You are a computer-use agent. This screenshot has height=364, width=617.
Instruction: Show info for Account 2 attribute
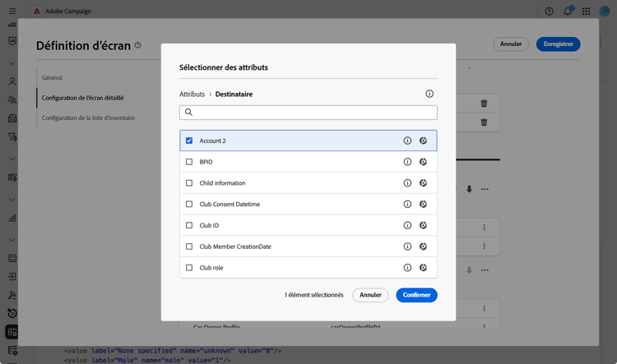click(x=407, y=141)
